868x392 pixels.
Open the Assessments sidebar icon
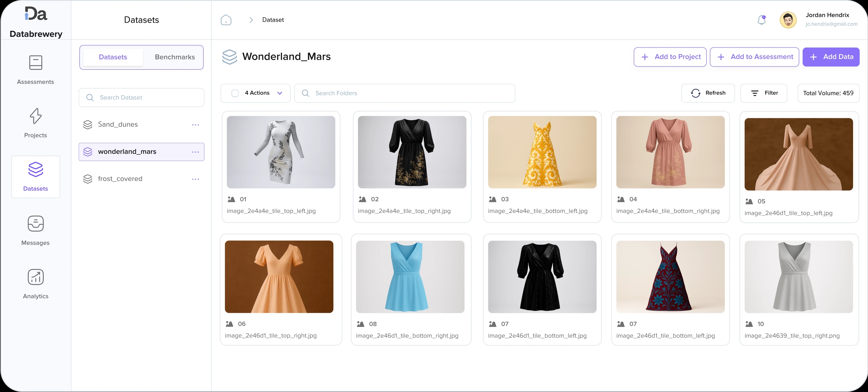(35, 63)
